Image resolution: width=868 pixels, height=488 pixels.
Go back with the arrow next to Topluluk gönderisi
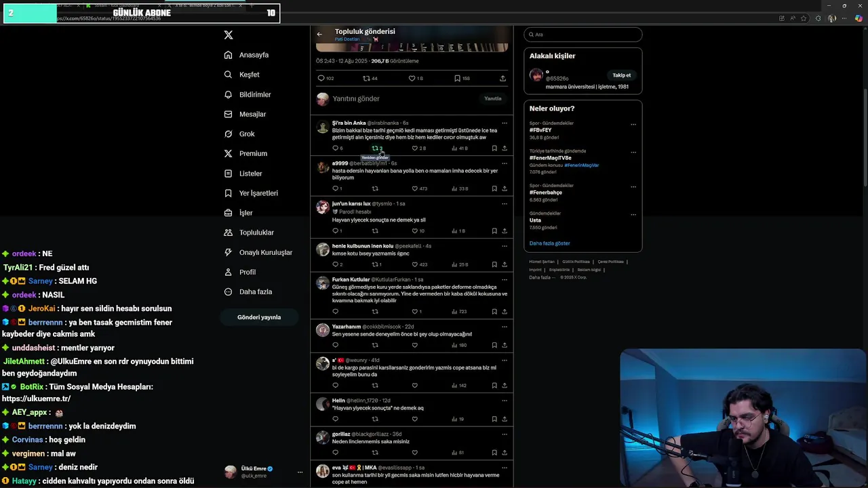click(319, 34)
